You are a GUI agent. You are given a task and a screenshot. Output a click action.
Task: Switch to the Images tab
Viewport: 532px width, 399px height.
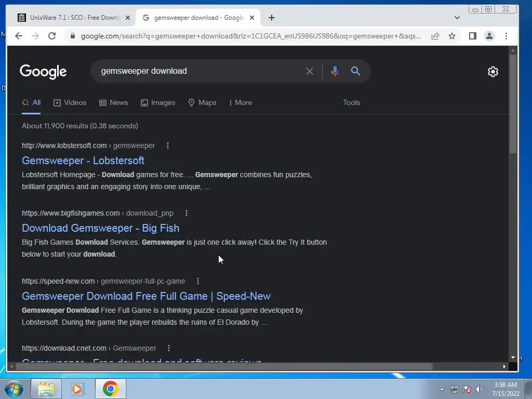[x=158, y=102]
